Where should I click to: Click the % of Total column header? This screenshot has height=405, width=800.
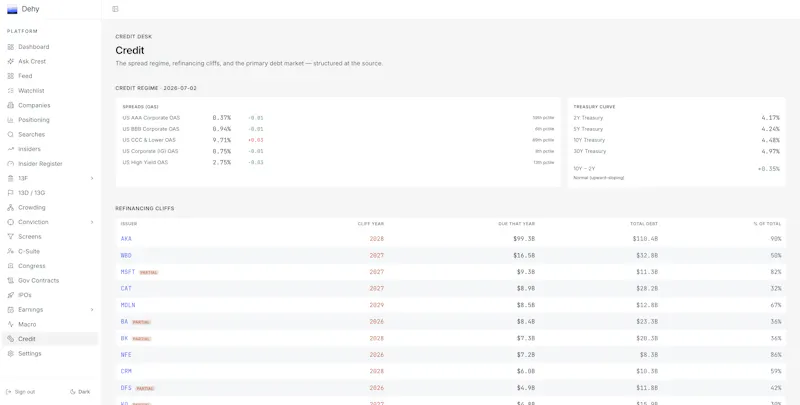pos(769,223)
